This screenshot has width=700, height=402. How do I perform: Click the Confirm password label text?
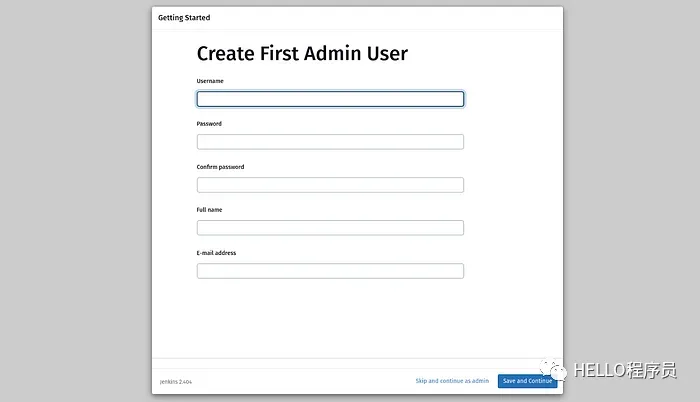[220, 167]
